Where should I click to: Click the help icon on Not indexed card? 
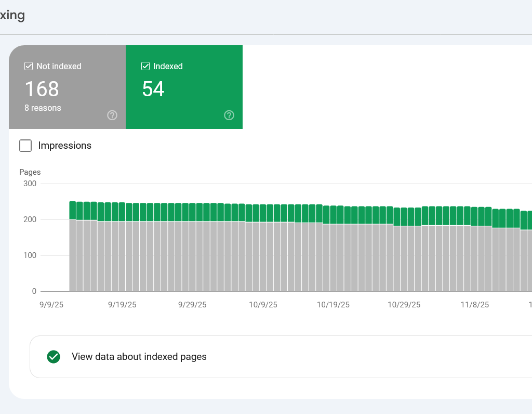tap(112, 115)
